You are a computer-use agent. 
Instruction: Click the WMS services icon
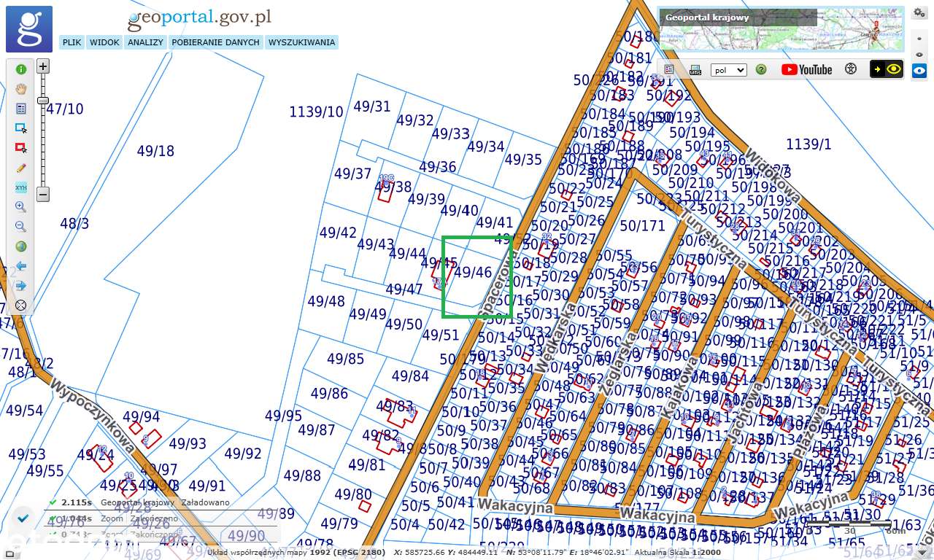tap(695, 70)
